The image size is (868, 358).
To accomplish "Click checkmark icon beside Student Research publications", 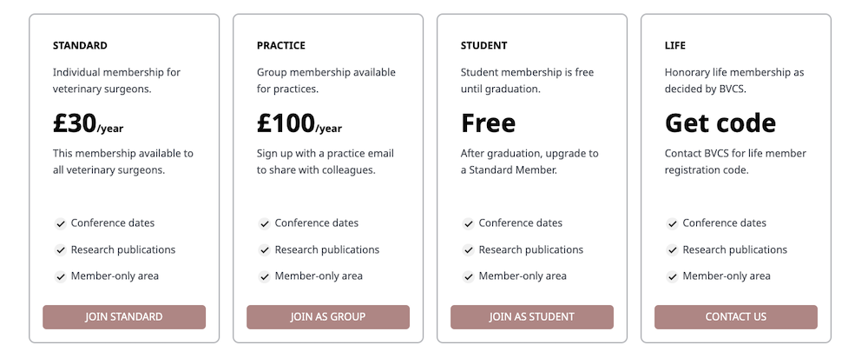I will click(469, 250).
